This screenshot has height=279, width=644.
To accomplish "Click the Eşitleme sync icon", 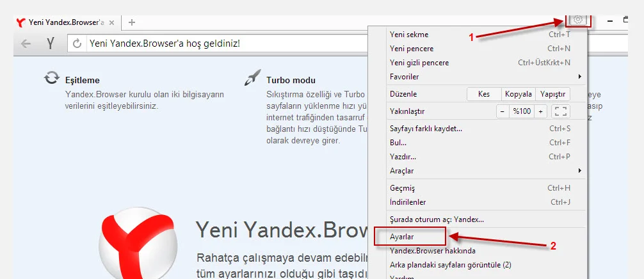I will (x=51, y=79).
